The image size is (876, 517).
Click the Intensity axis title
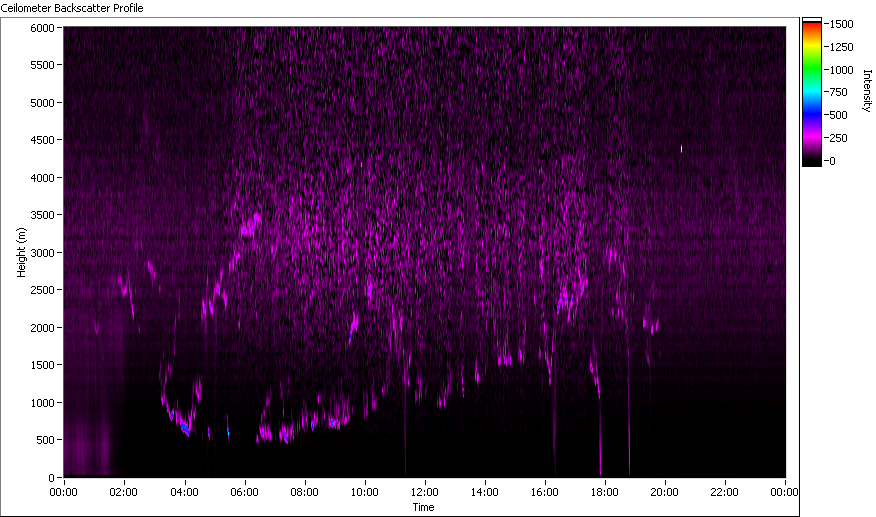coord(867,91)
